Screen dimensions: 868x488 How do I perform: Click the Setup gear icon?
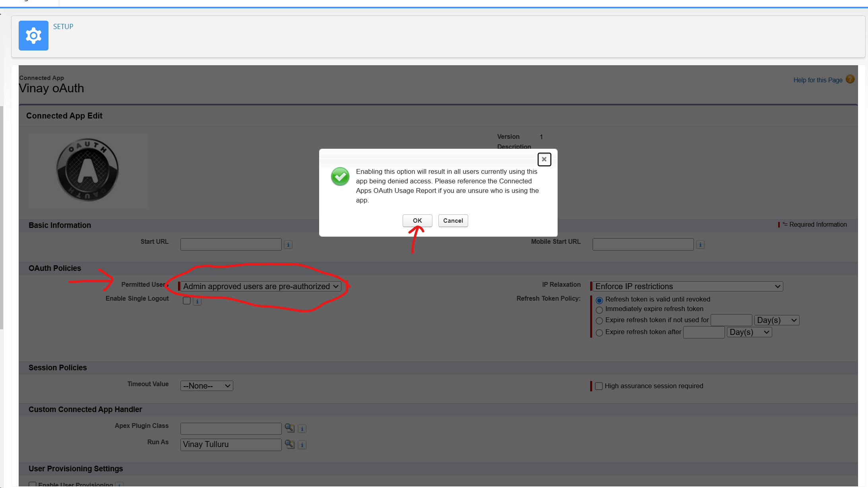pos(33,35)
